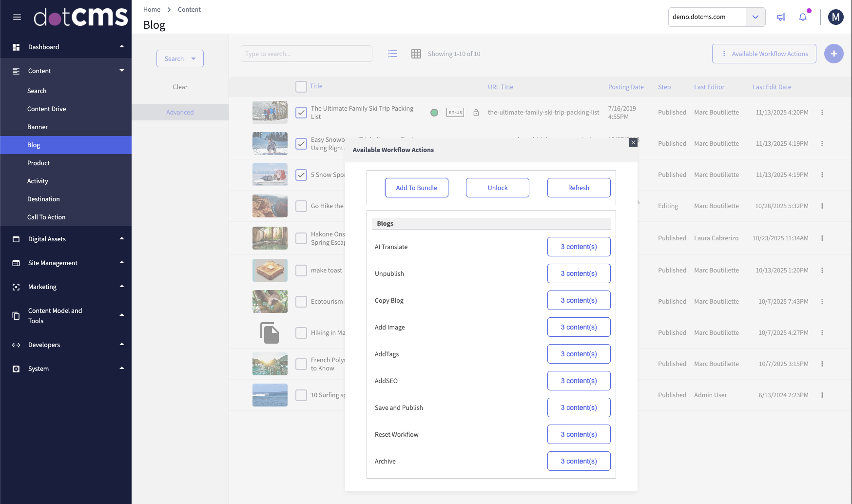The image size is (852, 504).
Task: Click the lock icon on Ski Trip row
Action: (x=476, y=112)
